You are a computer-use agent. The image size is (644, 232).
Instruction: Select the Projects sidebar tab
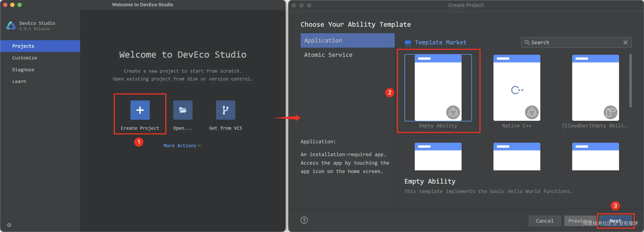23,46
